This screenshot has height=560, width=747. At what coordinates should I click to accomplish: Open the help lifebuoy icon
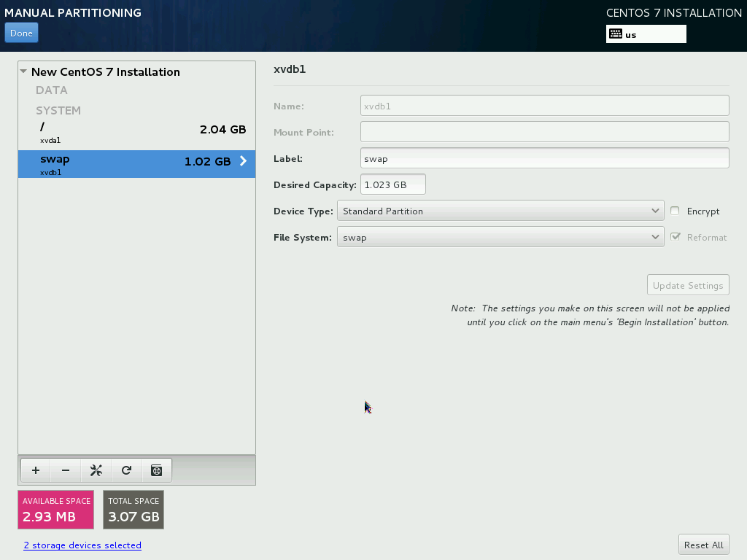(x=157, y=470)
